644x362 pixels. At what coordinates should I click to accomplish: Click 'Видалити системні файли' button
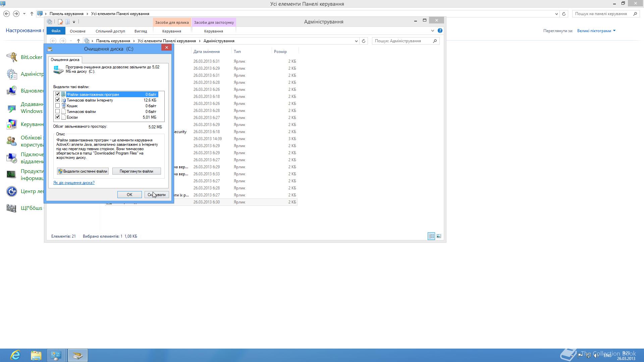(83, 171)
